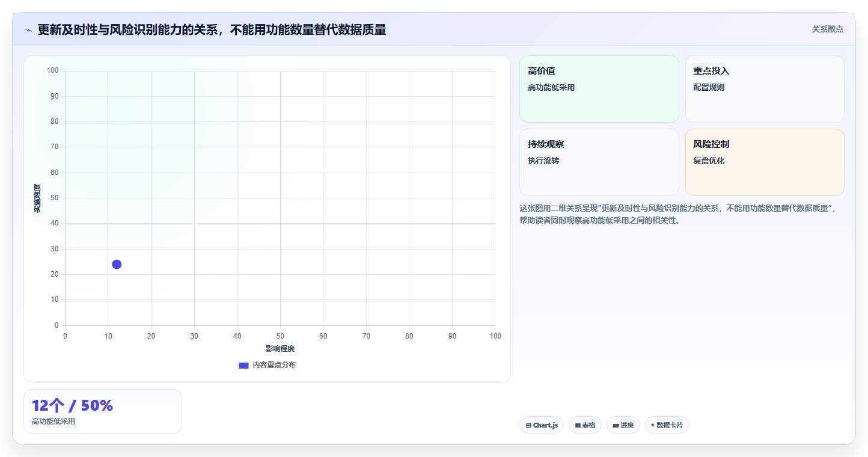Open the 风险控制 card
The height and width of the screenshot is (457, 868).
click(x=765, y=162)
